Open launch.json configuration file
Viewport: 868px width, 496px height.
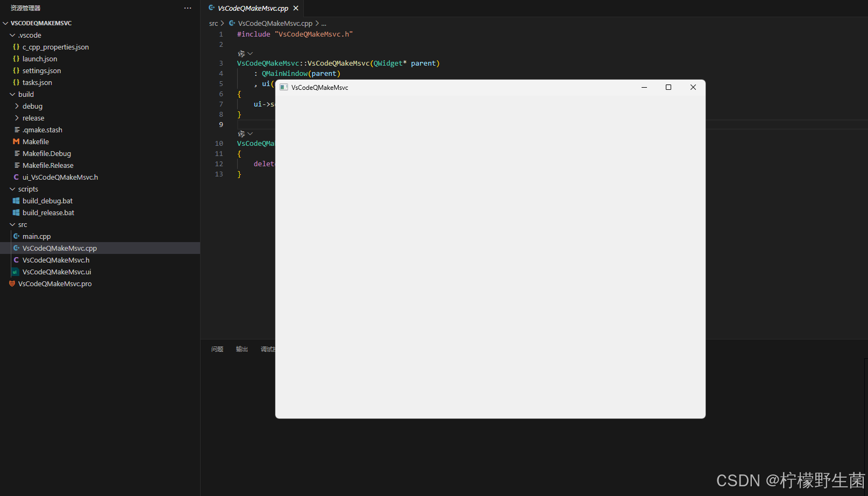pyautogui.click(x=39, y=59)
